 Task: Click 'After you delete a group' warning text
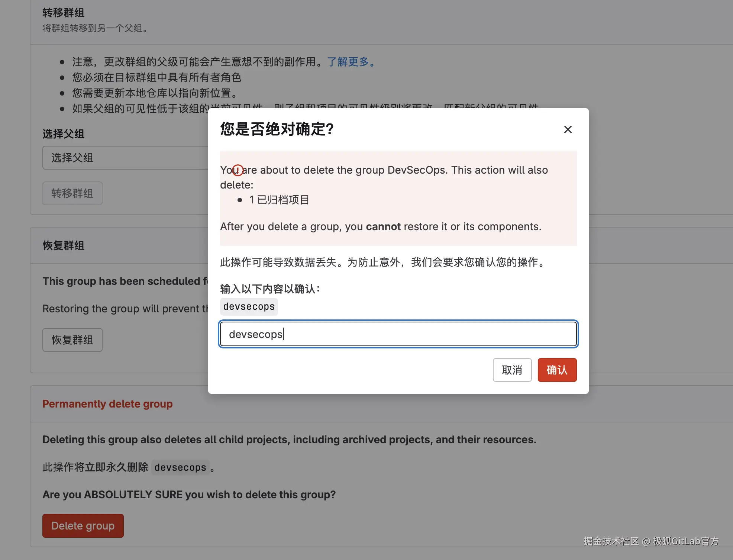[x=381, y=226]
